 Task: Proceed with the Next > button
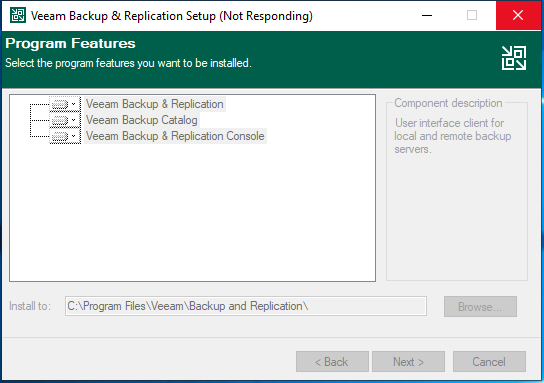(x=408, y=361)
